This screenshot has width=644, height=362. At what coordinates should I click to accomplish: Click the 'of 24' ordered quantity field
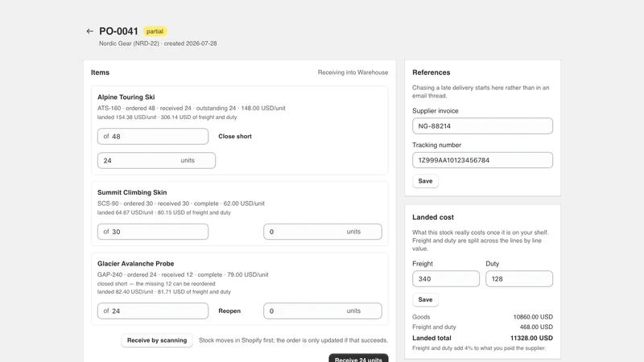coord(153,311)
